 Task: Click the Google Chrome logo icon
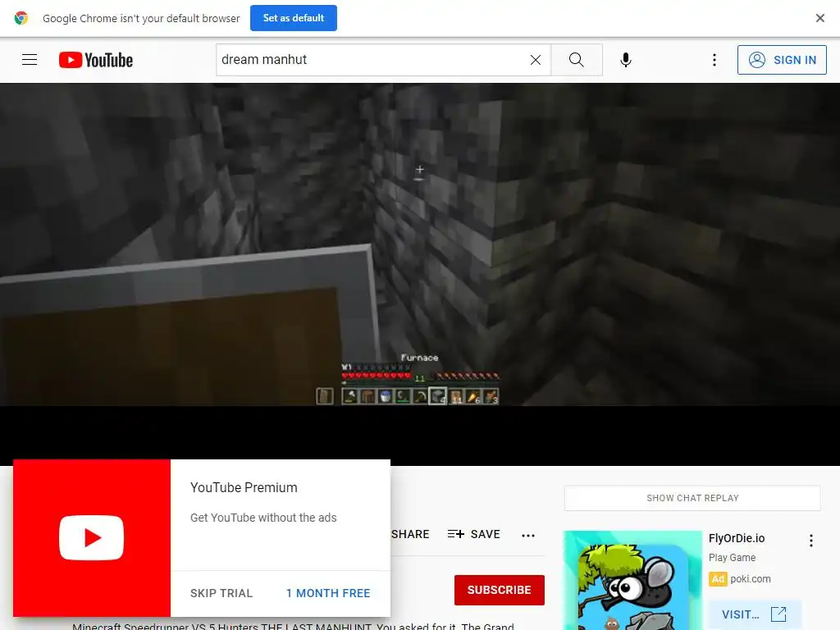pyautogui.click(x=21, y=18)
